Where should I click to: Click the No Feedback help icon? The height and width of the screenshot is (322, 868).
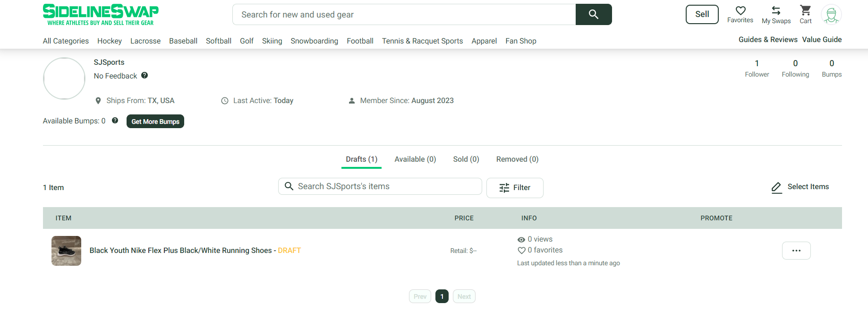click(x=145, y=75)
